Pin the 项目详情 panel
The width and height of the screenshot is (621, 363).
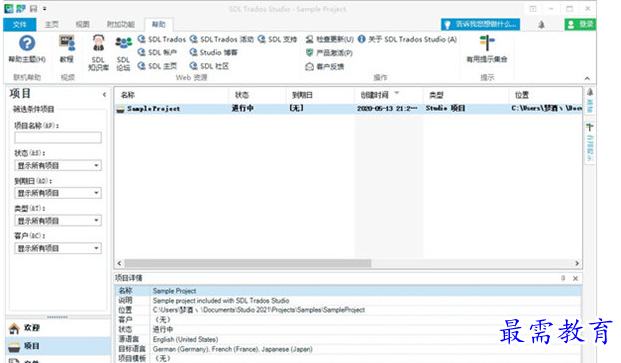[563, 278]
